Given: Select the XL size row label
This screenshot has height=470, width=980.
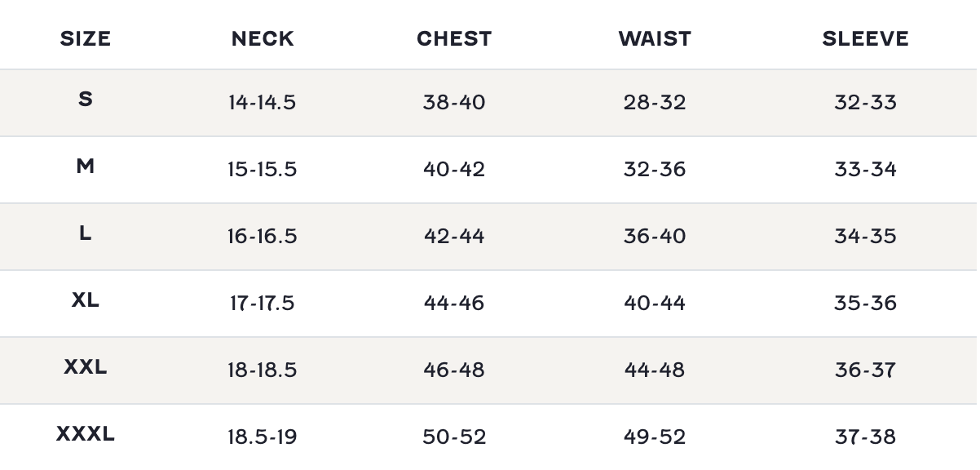Looking at the screenshot, I should (86, 300).
